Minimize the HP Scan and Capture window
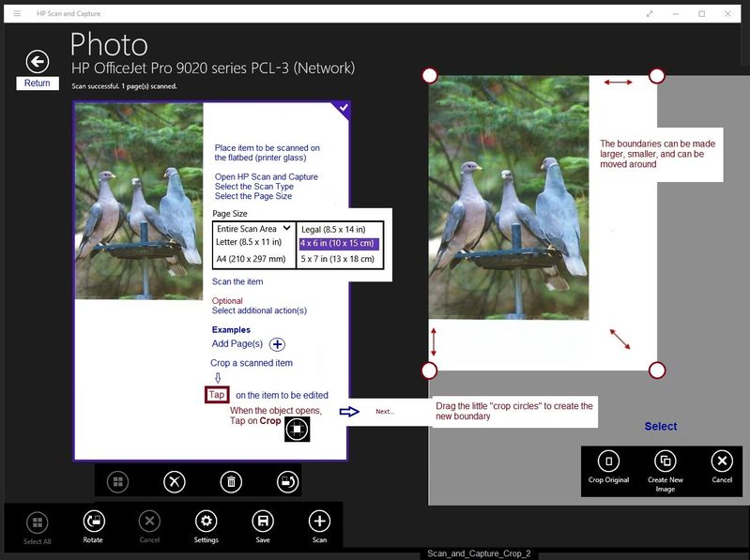Image resolution: width=750 pixels, height=560 pixels. click(676, 14)
